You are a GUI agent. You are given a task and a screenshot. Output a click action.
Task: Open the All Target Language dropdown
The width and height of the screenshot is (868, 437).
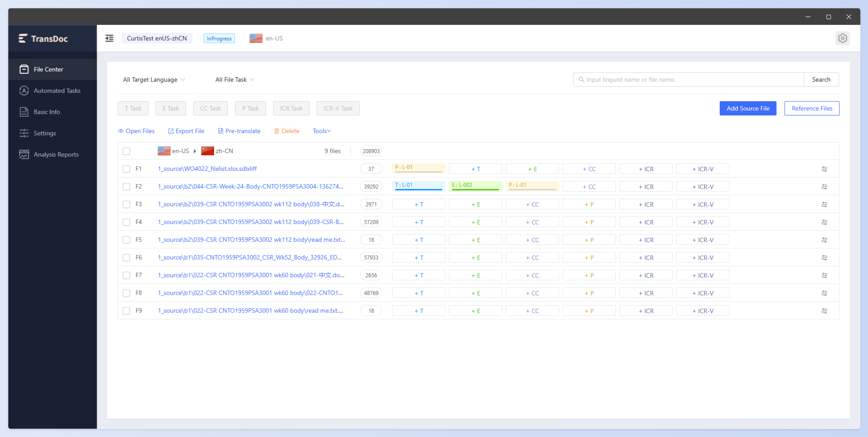[154, 79]
